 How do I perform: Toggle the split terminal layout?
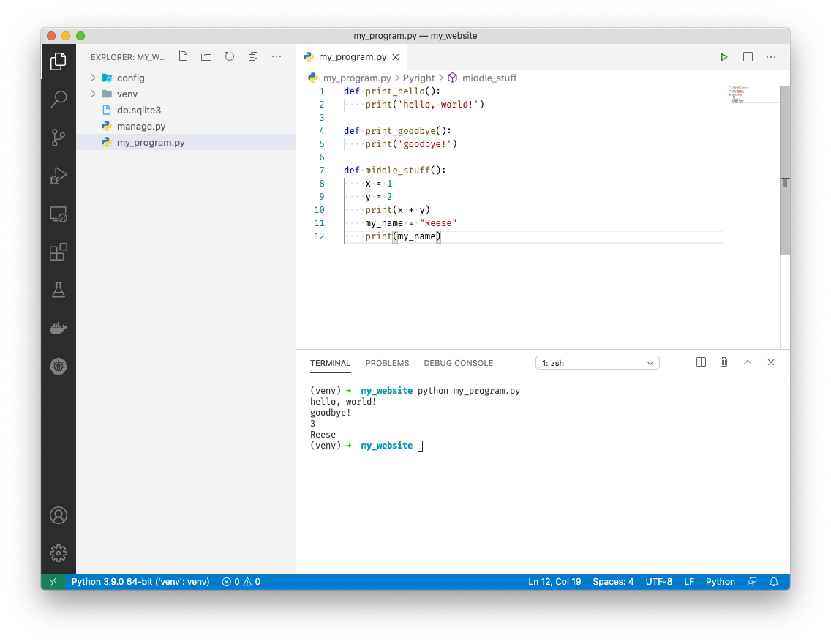[x=701, y=362]
